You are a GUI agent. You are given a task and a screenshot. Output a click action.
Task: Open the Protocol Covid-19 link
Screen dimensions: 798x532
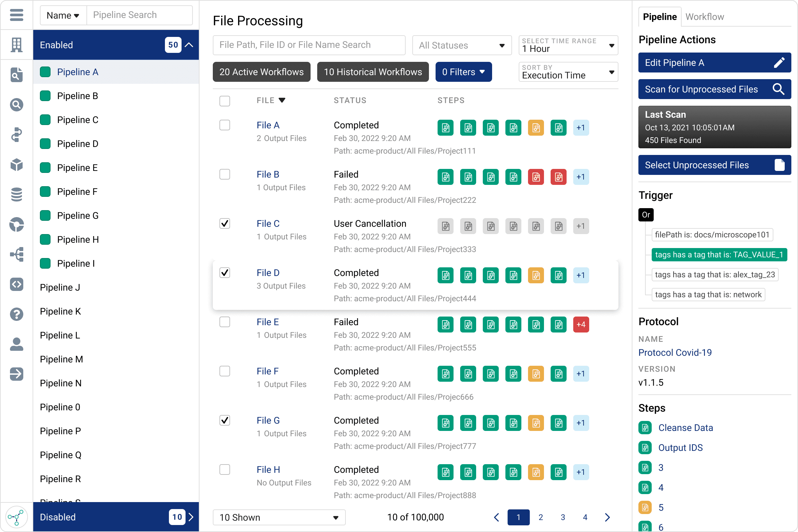(675, 352)
